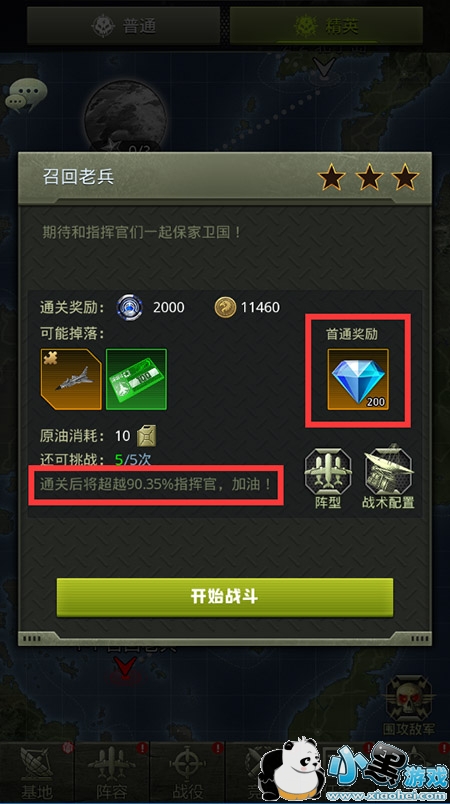Open 基地 in bottom navigation
450x804 pixels.
pyautogui.click(x=37, y=772)
